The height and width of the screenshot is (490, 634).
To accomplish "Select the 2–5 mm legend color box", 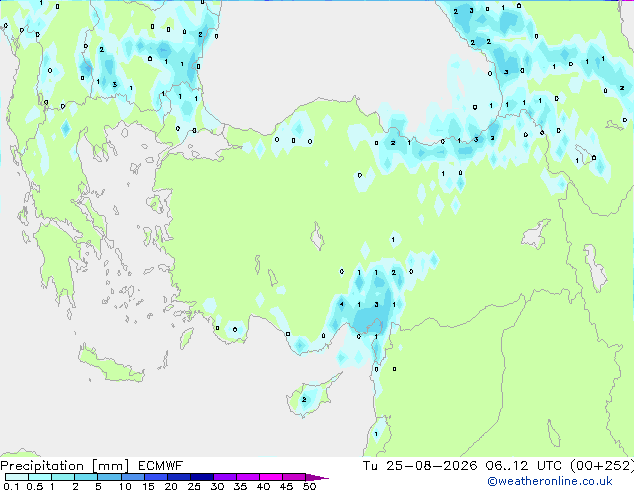I will click(86, 477).
